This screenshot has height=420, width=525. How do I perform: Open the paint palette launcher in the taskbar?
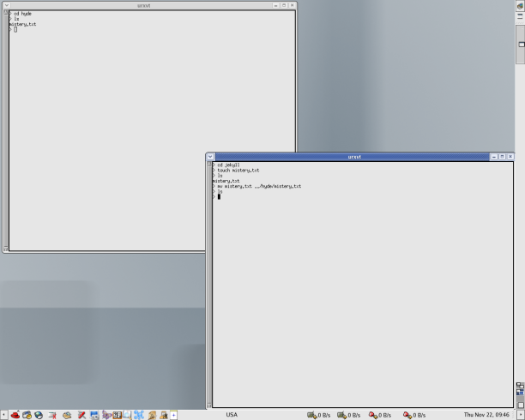67,415
